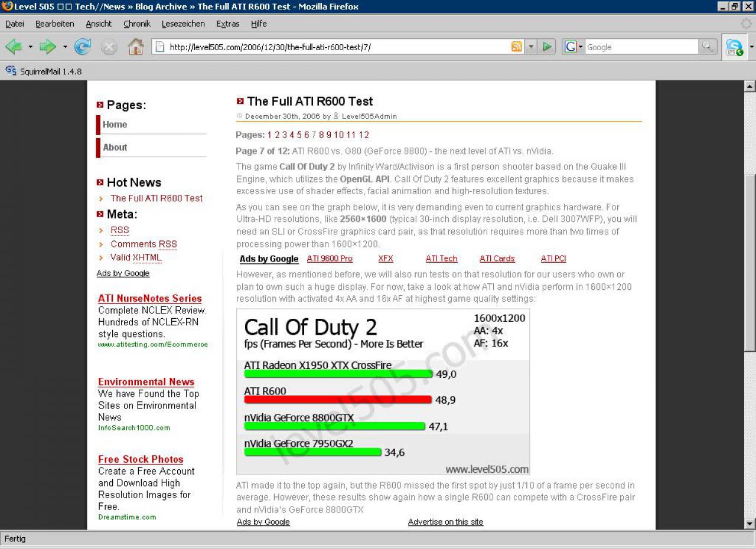The height and width of the screenshot is (549, 756).
Task: Open the Forward history dropdown arrow
Action: coord(65,47)
